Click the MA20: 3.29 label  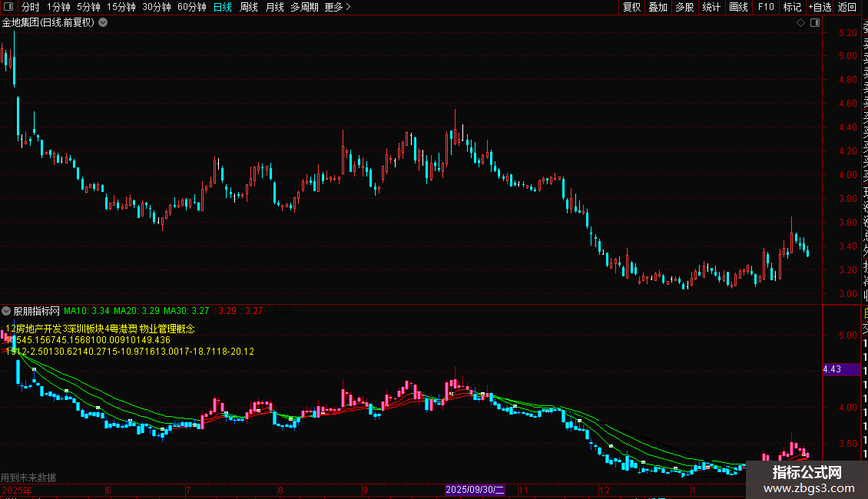point(137,311)
